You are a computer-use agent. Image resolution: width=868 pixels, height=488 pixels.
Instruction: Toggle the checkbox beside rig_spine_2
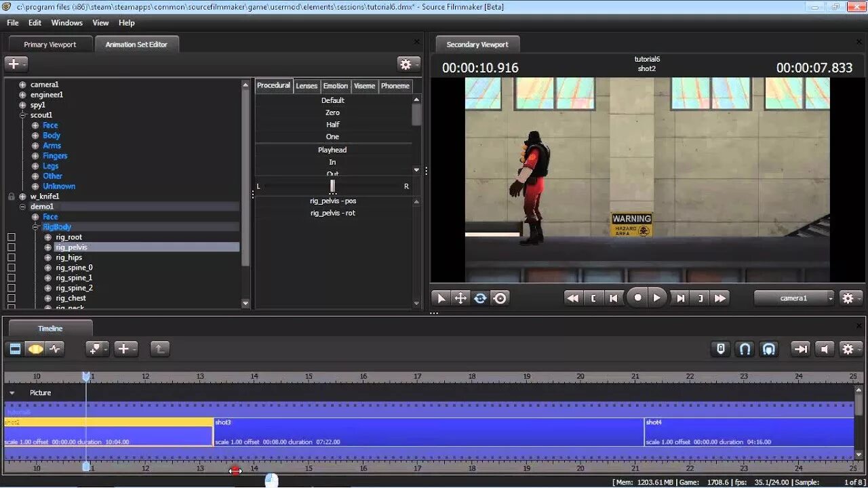pyautogui.click(x=11, y=288)
